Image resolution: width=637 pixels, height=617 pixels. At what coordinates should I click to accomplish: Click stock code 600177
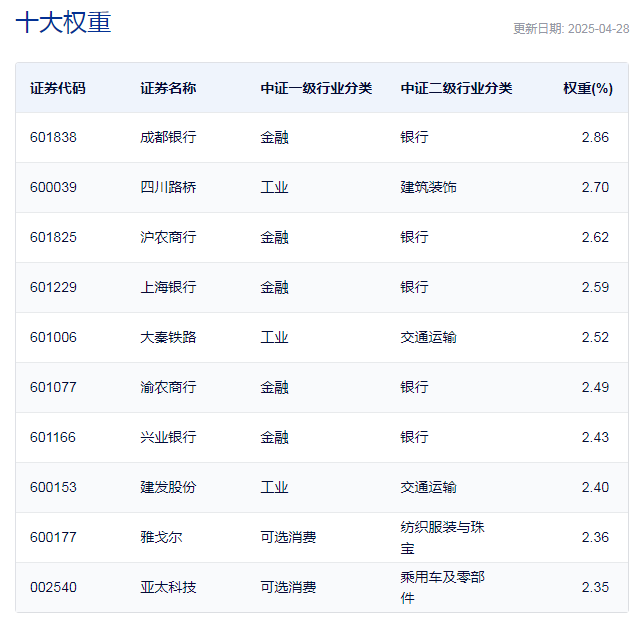[x=53, y=537]
